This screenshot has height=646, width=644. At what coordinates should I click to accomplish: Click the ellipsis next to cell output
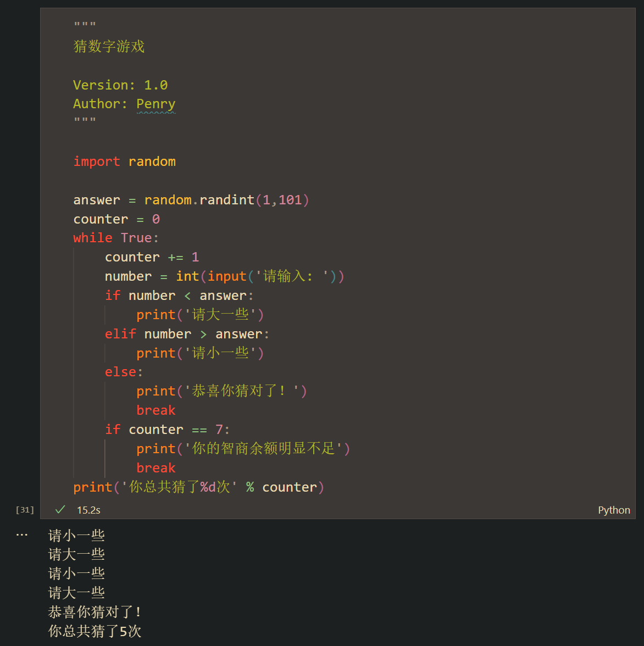[22, 534]
